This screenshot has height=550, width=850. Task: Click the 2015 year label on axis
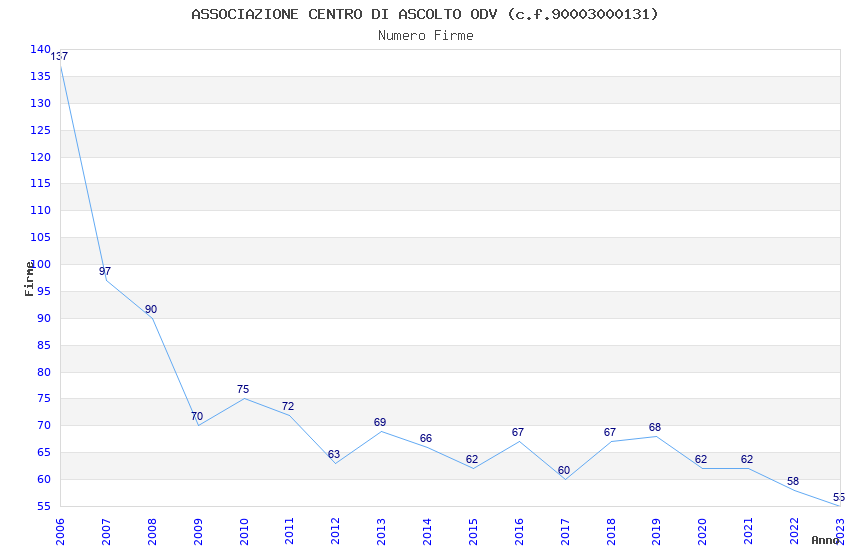(473, 532)
